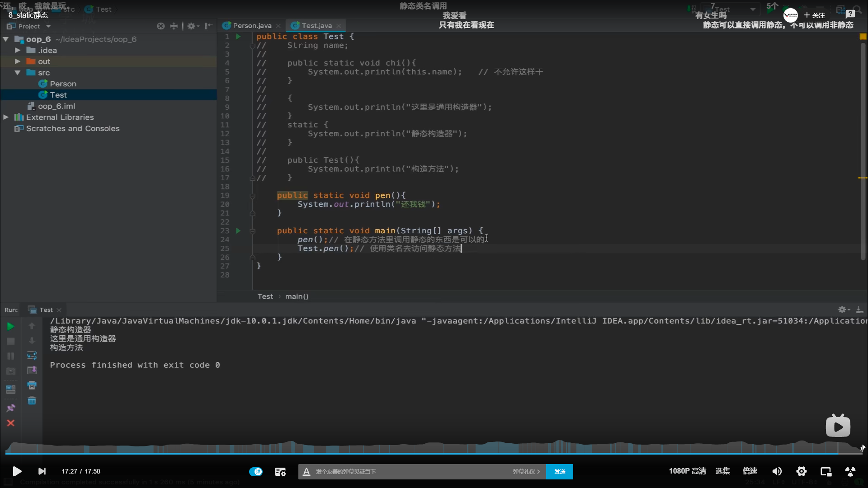Click the danmaku comment input field

[407, 471]
